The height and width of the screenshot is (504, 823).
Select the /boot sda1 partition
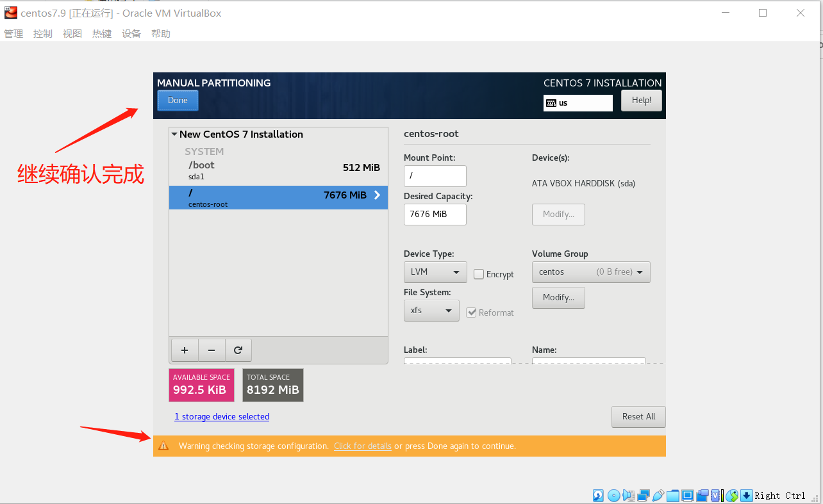point(278,170)
